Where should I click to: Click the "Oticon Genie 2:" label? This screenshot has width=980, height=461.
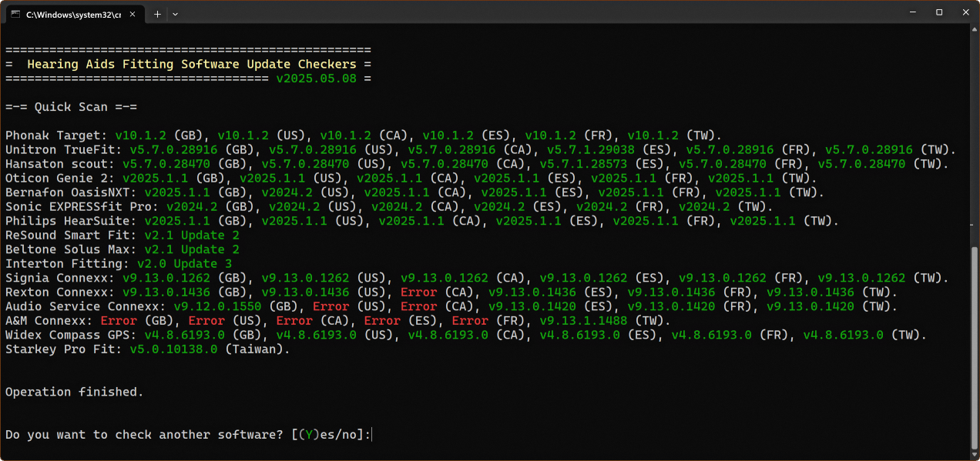[x=60, y=178]
